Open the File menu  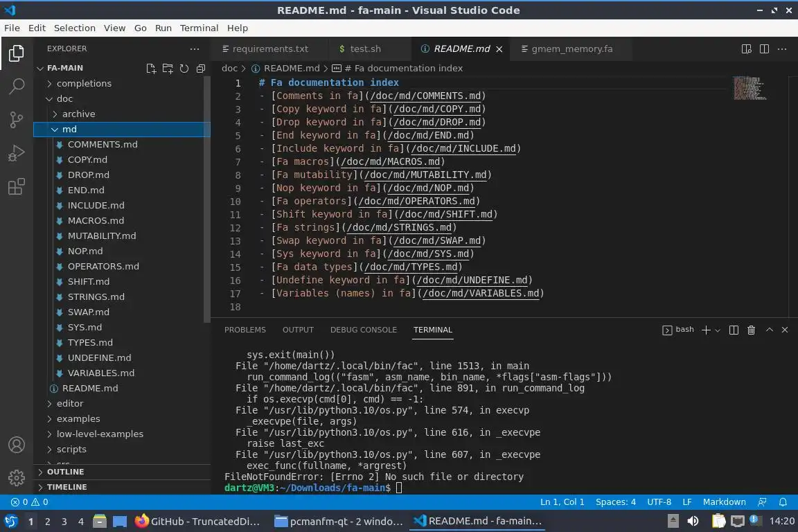coord(12,28)
